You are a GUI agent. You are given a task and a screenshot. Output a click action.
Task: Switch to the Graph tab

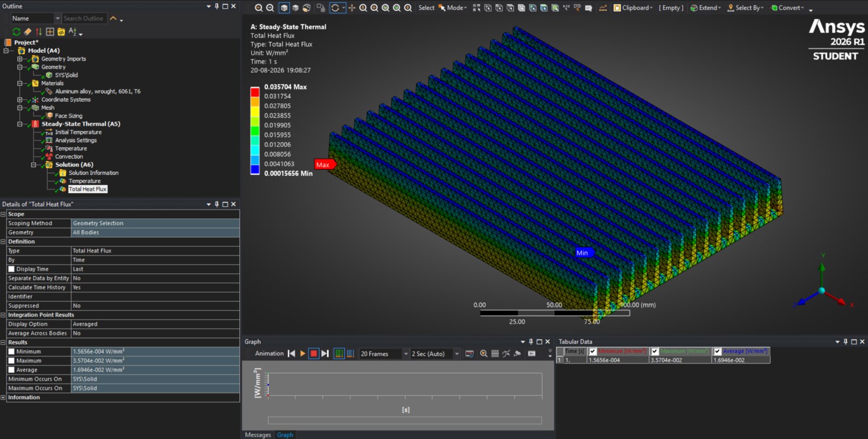click(x=285, y=435)
